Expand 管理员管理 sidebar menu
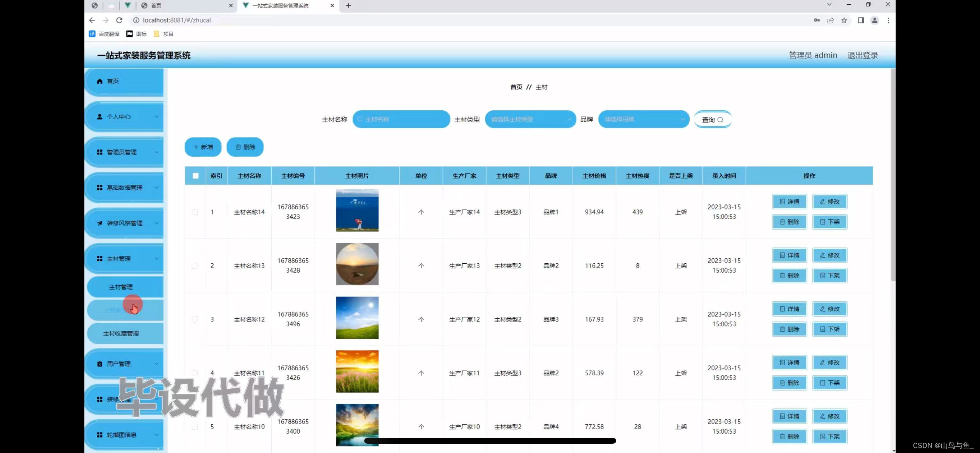 (124, 152)
